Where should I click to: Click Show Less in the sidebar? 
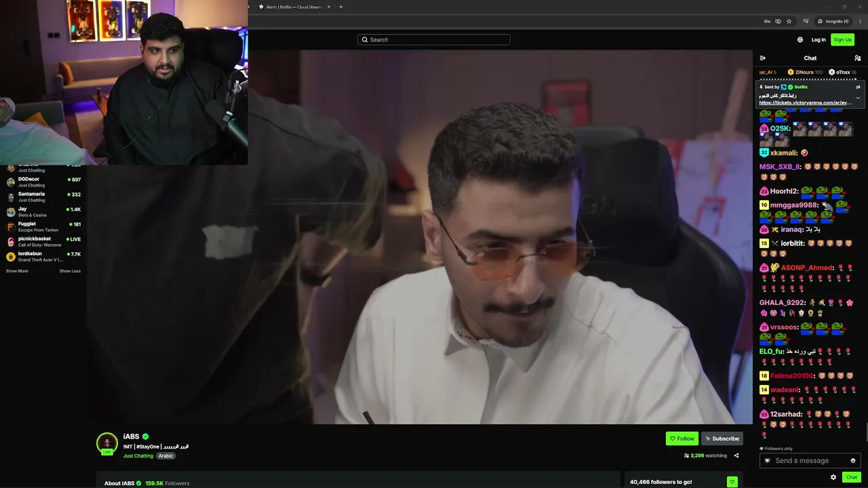70,271
